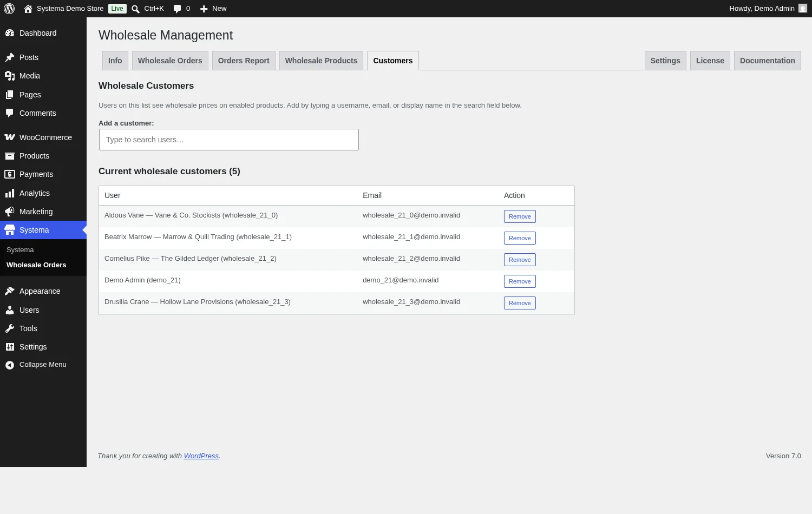Click the Settings sliders icon in sidebar
Image resolution: width=812 pixels, height=514 pixels.
[10, 347]
